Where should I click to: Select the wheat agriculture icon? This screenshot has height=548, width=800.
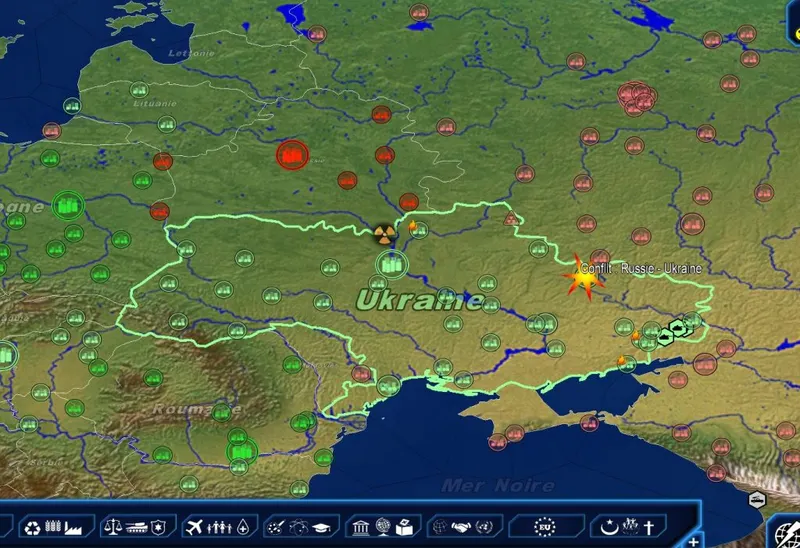click(53, 527)
